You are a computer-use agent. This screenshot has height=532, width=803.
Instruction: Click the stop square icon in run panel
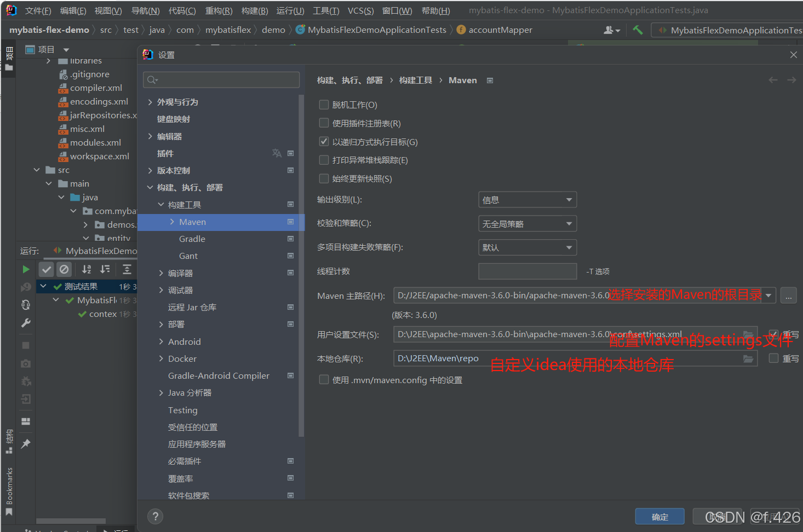[x=26, y=345]
